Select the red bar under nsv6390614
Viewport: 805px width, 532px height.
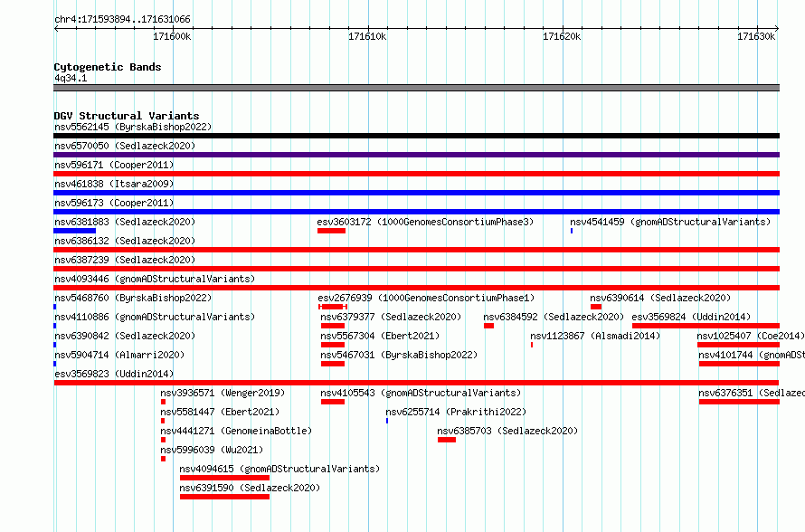[x=596, y=307]
